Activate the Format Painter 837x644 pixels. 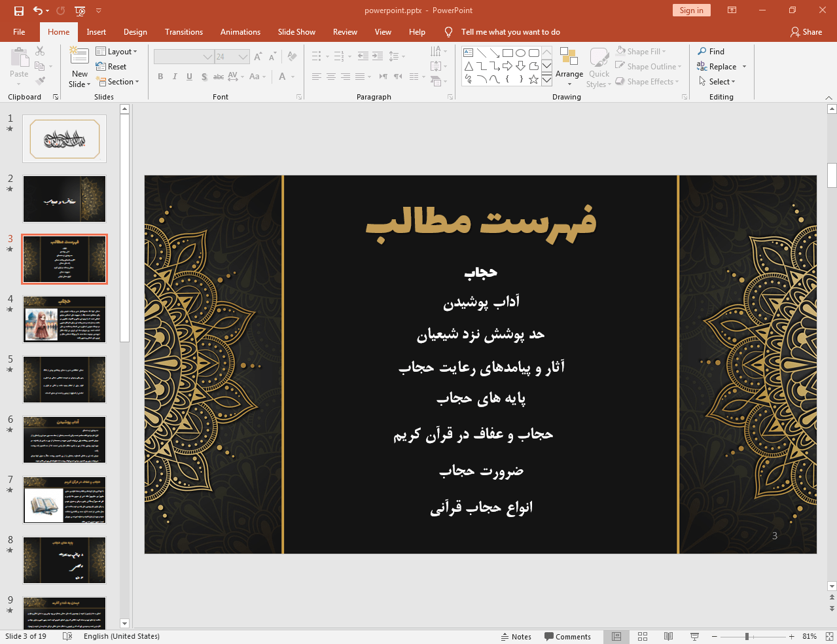pos(39,80)
